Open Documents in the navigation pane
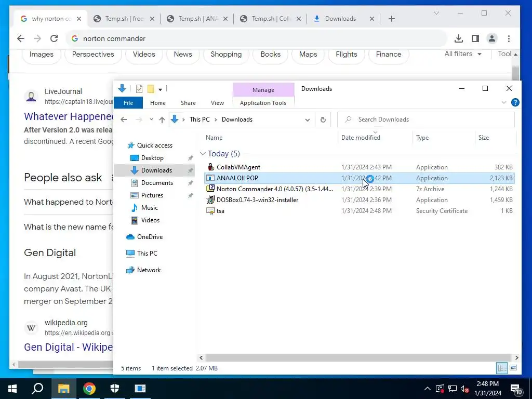Viewport: 532px width, 399px height. click(x=157, y=182)
